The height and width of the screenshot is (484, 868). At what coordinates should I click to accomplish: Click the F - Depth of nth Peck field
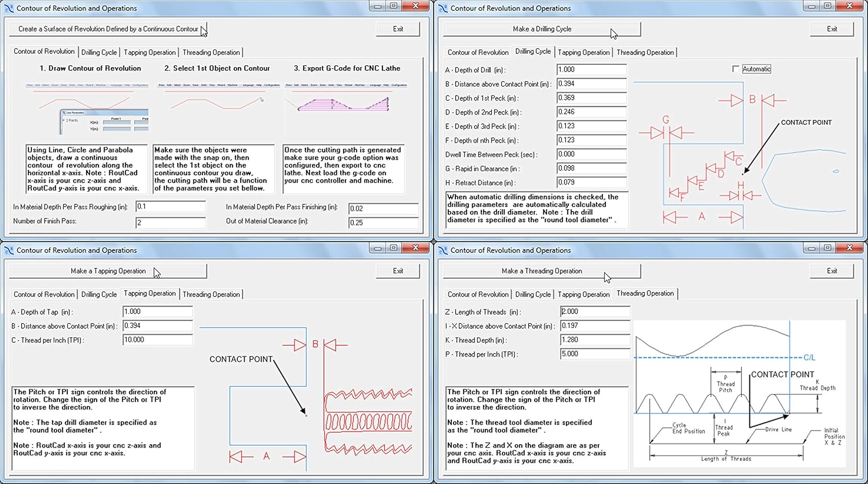pyautogui.click(x=592, y=140)
